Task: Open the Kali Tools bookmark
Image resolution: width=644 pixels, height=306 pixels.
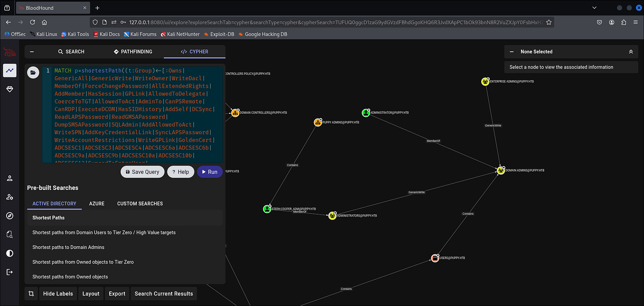Action: (x=75, y=34)
